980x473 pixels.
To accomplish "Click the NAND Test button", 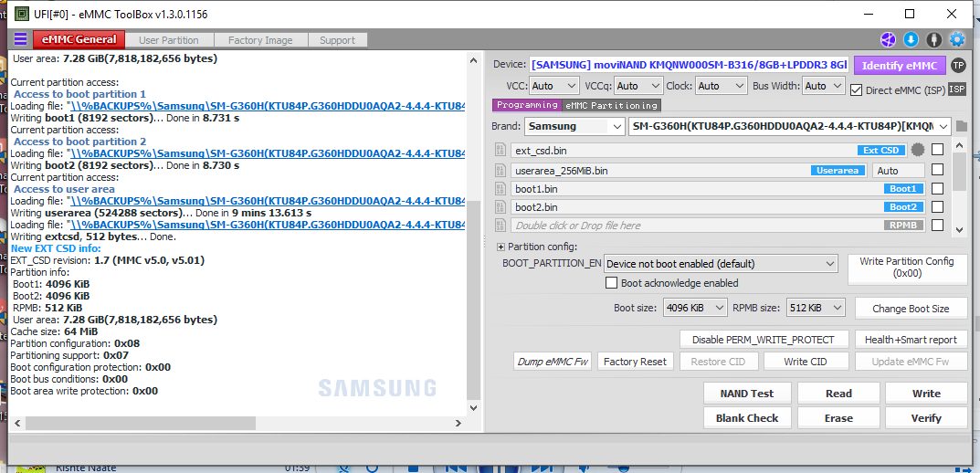I will point(747,393).
